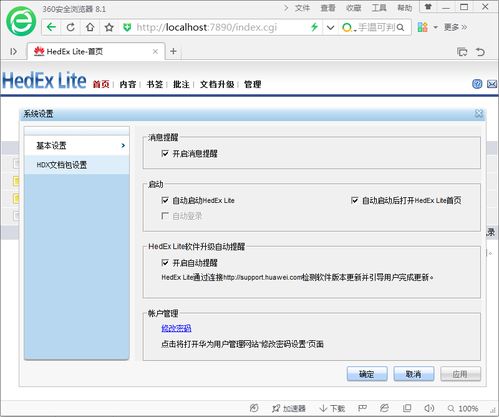Open HedEx Lite help question-mark icon
The width and height of the screenshot is (499, 417).
[x=477, y=84]
